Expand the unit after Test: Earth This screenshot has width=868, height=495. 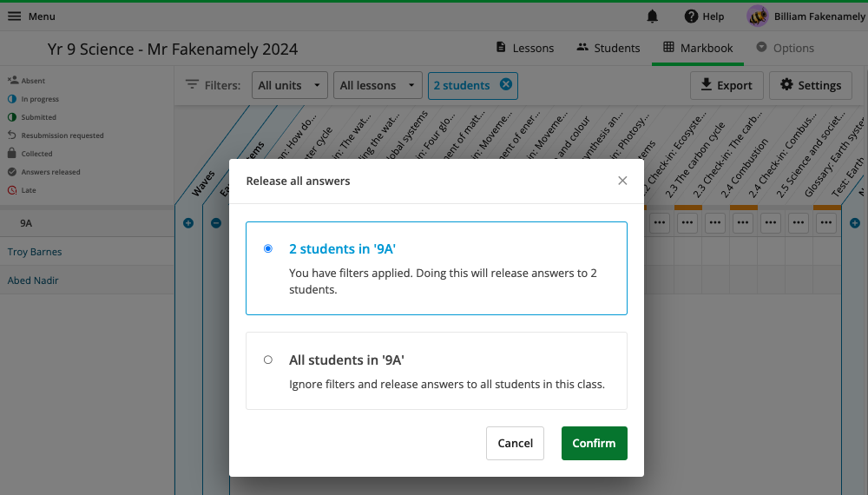855,223
